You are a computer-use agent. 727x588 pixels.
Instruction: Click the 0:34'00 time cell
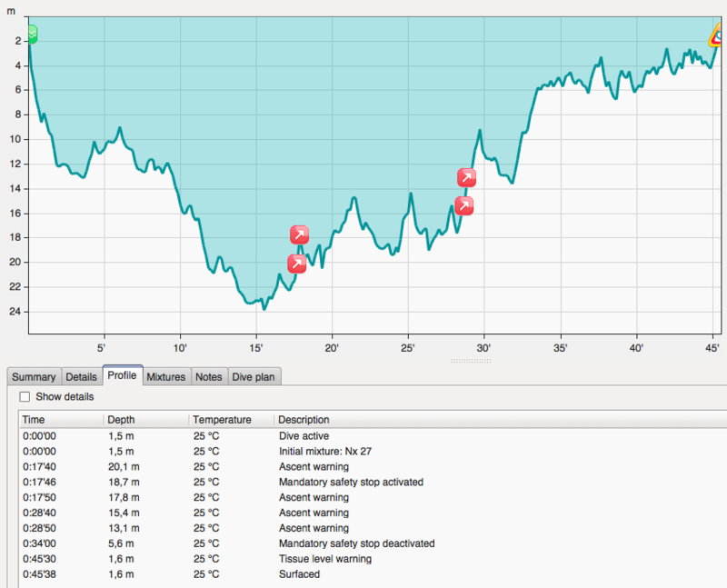point(39,543)
